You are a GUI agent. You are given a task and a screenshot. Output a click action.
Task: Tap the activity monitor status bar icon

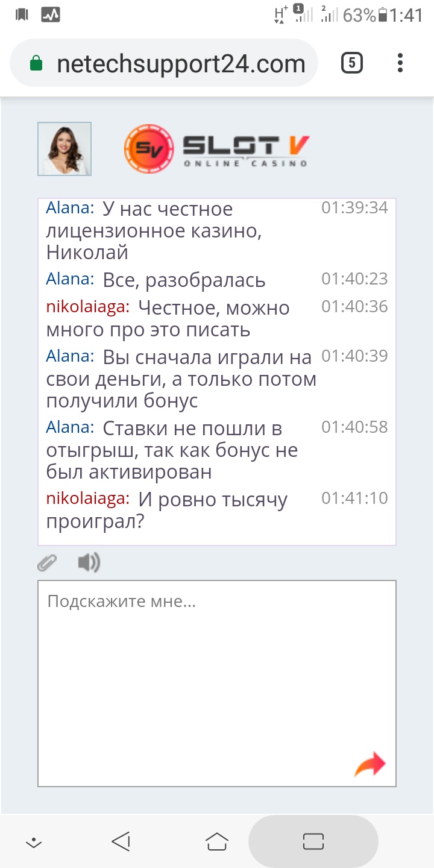point(51,15)
